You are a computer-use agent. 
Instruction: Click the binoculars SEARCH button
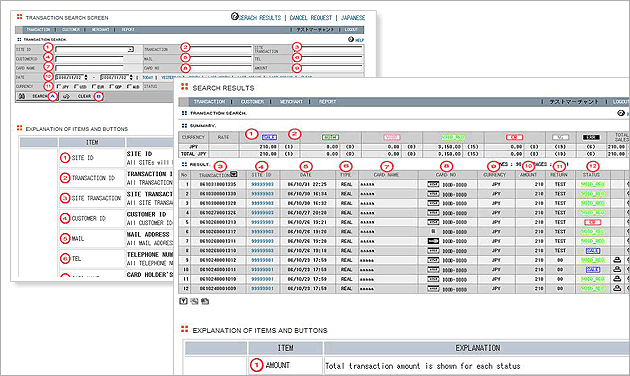point(37,96)
